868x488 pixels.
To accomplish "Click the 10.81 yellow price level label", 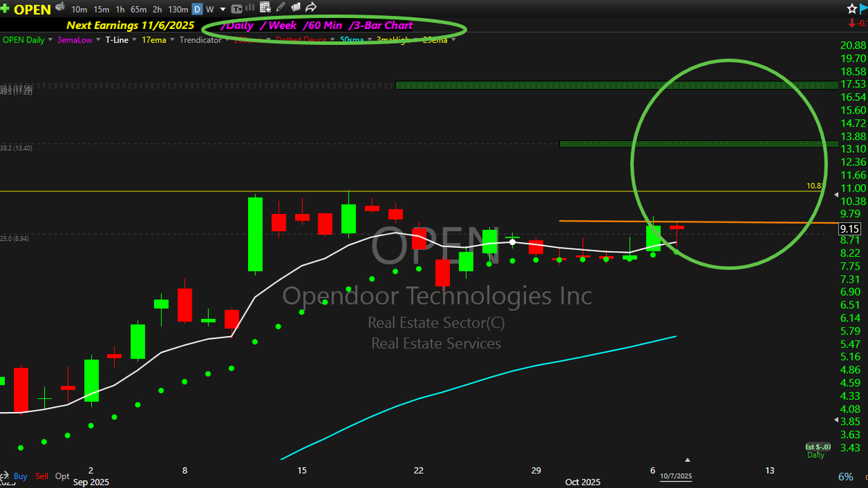I will (815, 186).
